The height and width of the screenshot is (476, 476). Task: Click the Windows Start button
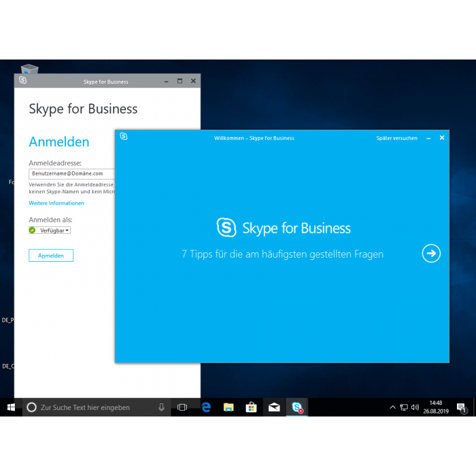11,407
